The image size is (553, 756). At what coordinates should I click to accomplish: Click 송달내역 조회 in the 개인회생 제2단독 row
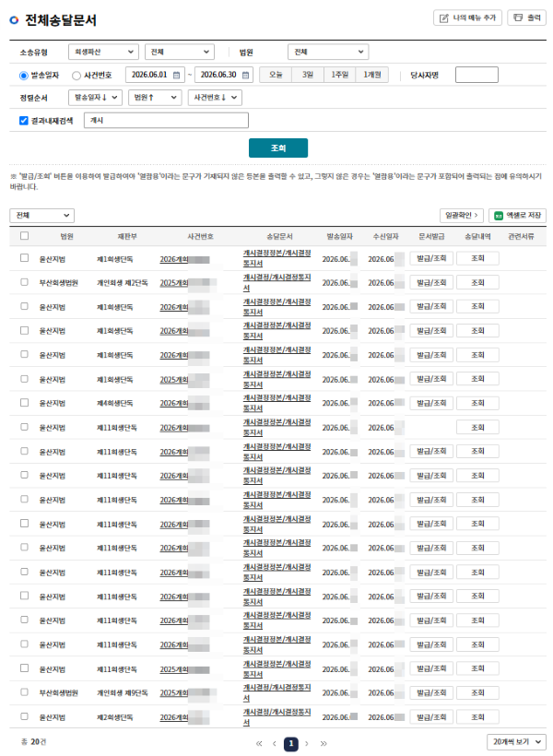(477, 282)
